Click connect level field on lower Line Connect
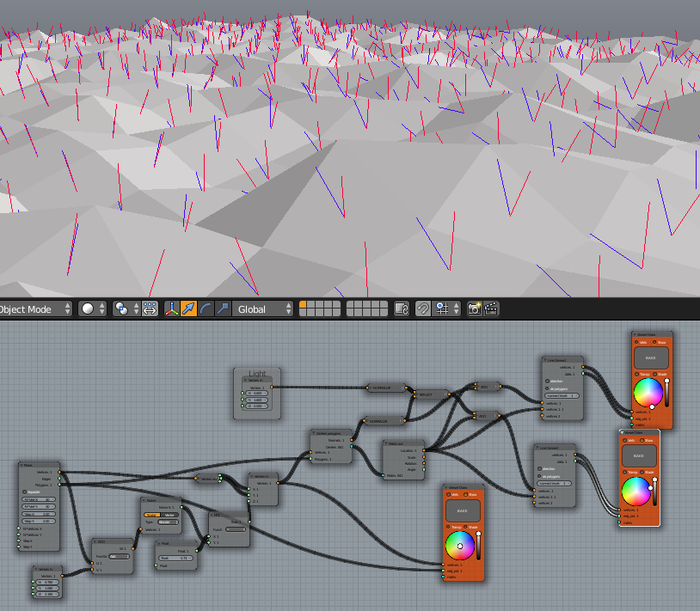Screen dimensions: 700x611 pos(554,484)
